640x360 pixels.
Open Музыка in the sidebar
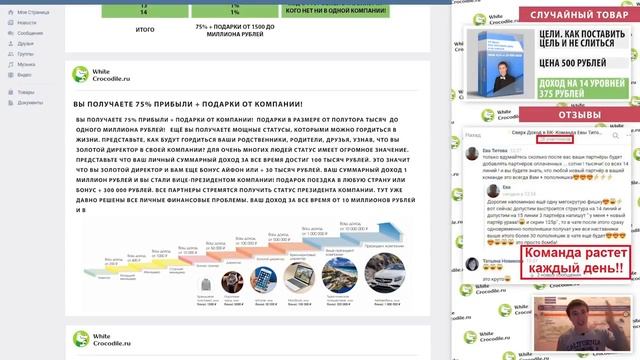click(x=26, y=64)
